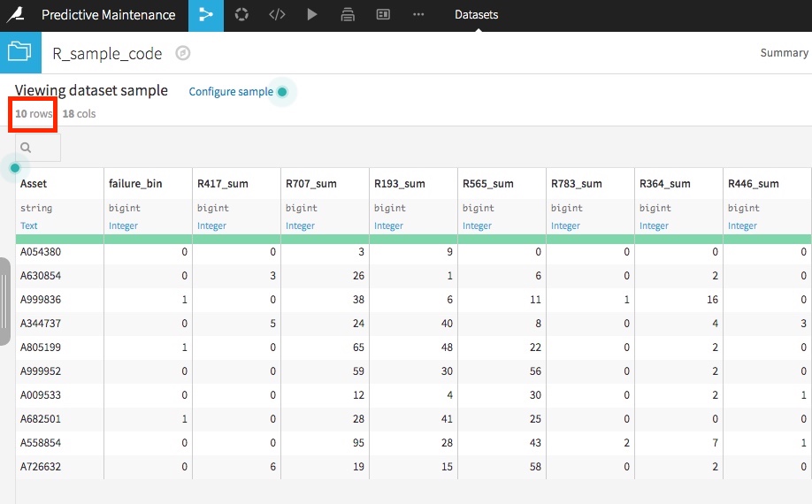
Task: Click R707_sum value 95 in A558854 row
Action: 358,442
